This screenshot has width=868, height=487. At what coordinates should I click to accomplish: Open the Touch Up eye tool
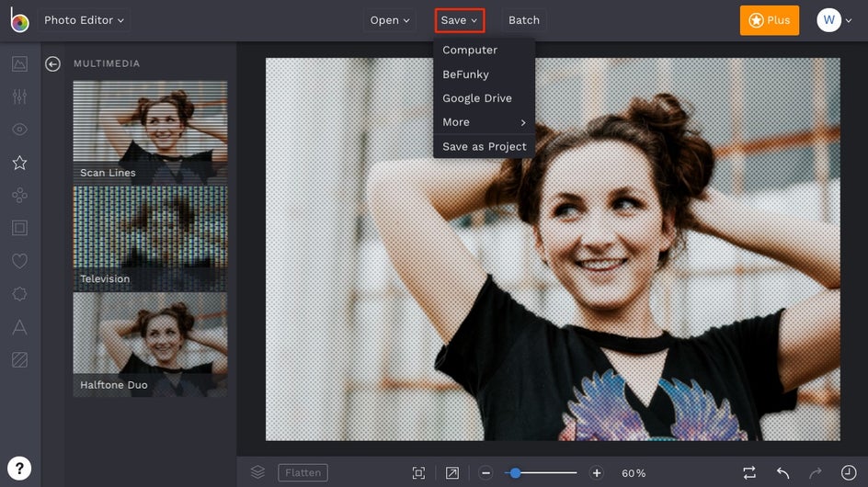coord(19,130)
